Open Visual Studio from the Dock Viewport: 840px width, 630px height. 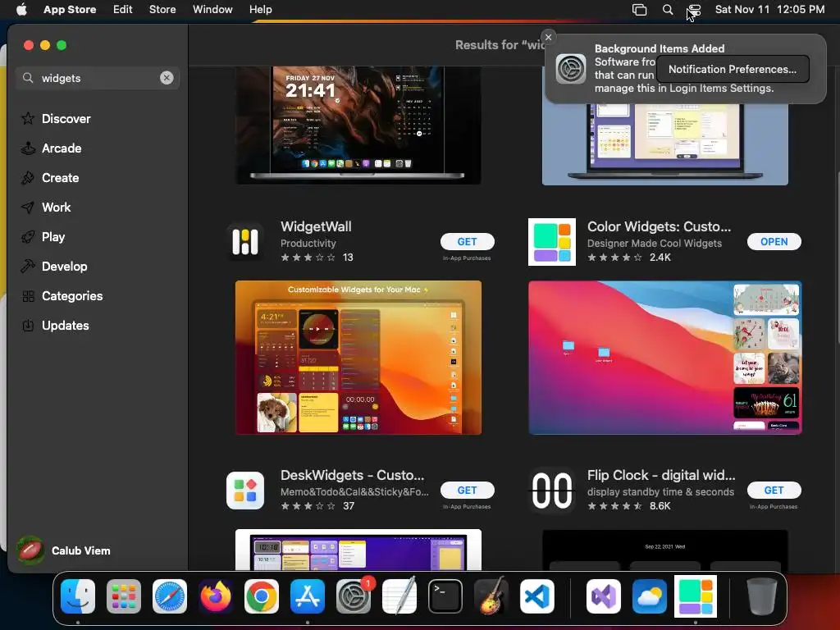click(x=604, y=596)
